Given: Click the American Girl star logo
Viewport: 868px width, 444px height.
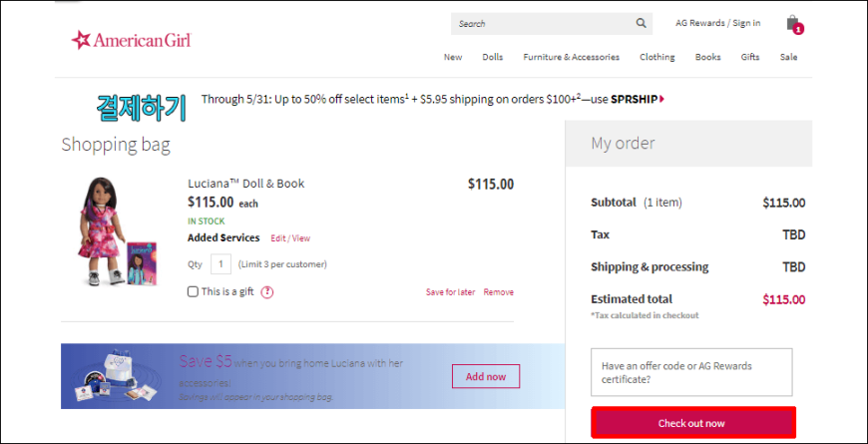Looking at the screenshot, I should (x=81, y=40).
